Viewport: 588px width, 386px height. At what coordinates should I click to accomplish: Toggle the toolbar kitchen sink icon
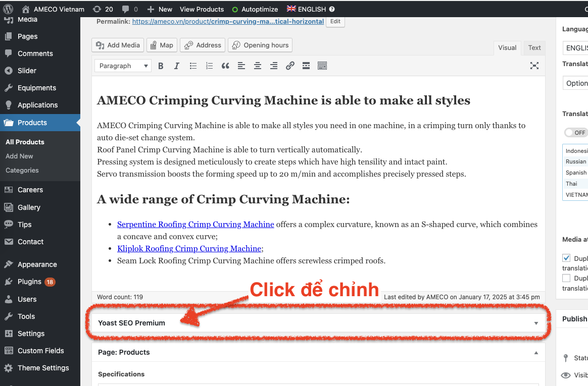click(322, 66)
